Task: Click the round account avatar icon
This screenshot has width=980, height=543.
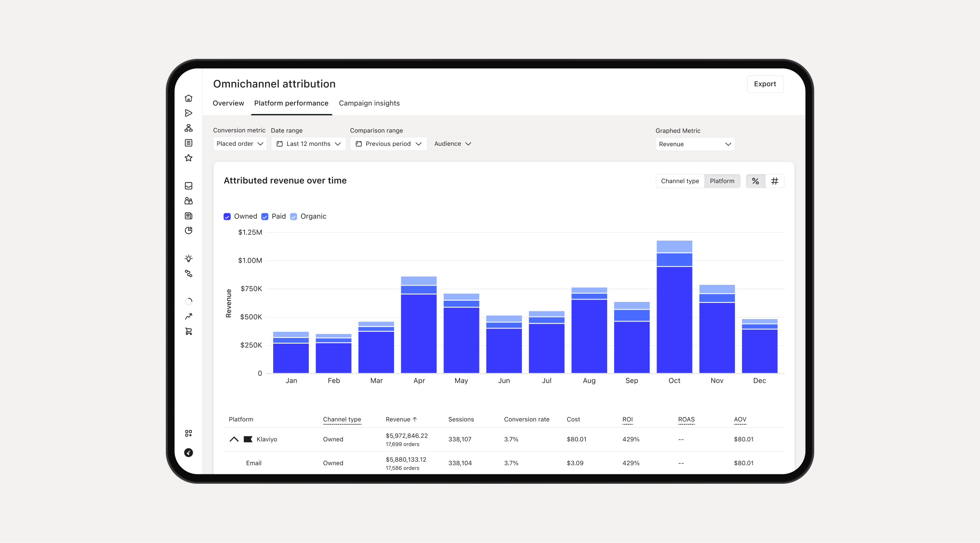Action: tap(188, 452)
